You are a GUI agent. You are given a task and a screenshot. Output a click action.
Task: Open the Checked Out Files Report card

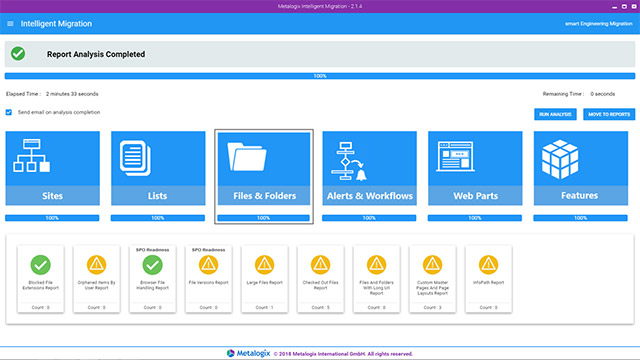point(320,279)
